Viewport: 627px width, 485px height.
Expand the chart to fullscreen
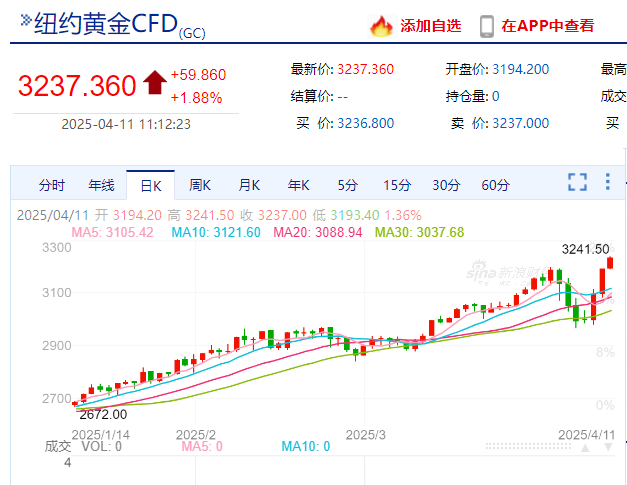coord(577,182)
